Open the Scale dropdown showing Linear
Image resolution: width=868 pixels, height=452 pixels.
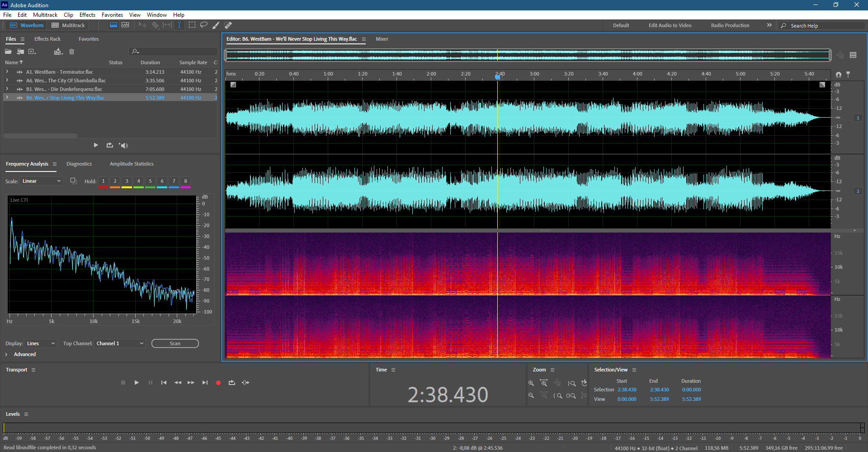coord(42,181)
